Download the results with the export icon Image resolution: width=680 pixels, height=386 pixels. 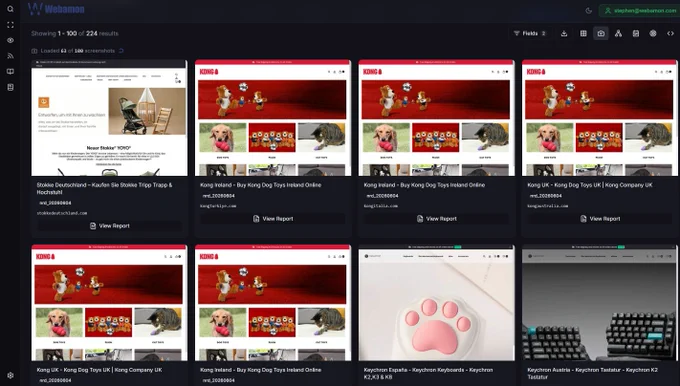click(x=564, y=33)
